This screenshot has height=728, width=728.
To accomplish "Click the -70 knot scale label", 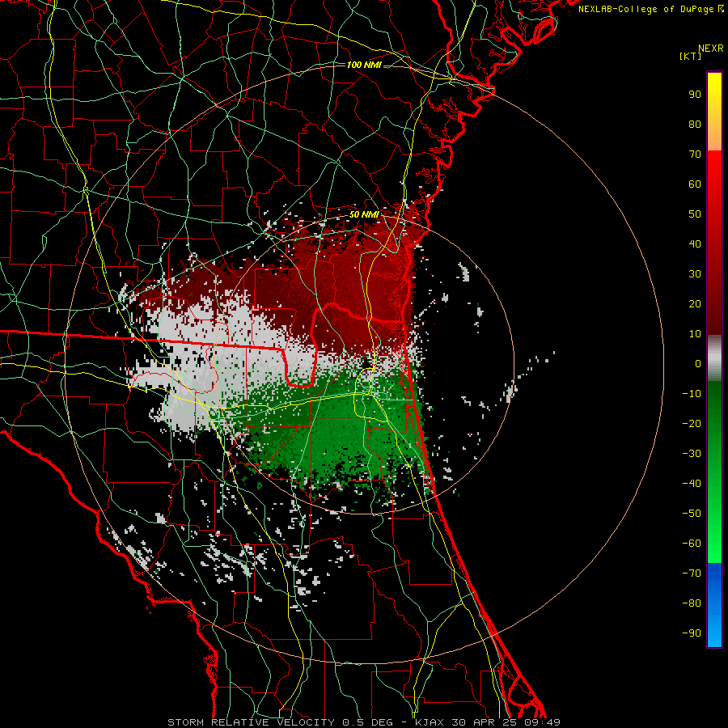I will point(692,574).
